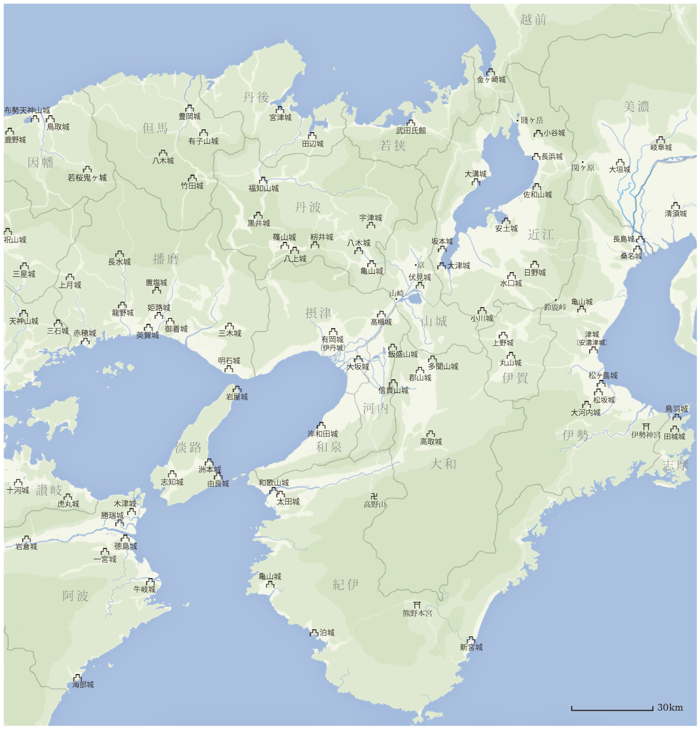Select the 岐阜城 castle marker

tap(661, 140)
